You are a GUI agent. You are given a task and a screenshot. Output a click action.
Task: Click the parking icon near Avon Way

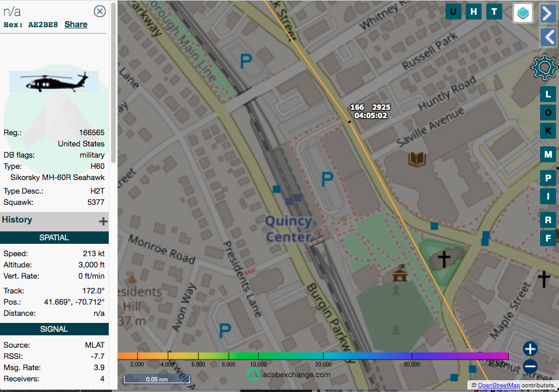(x=225, y=331)
